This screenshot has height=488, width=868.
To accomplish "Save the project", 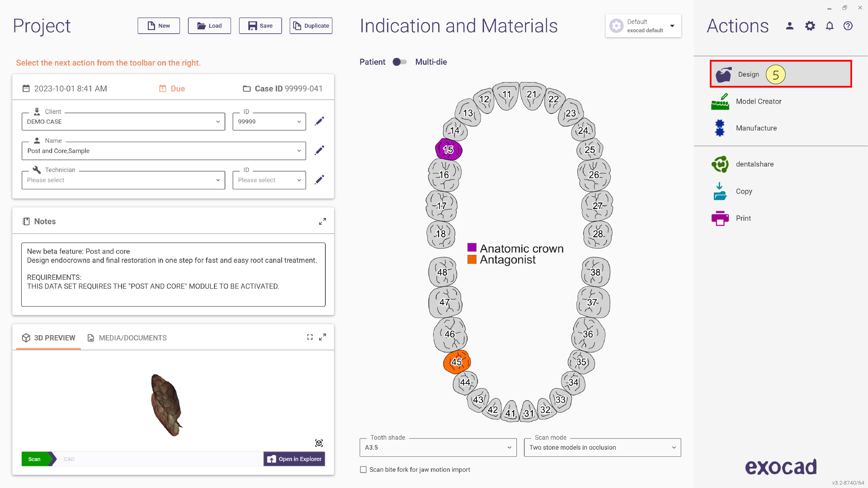I will [x=260, y=26].
